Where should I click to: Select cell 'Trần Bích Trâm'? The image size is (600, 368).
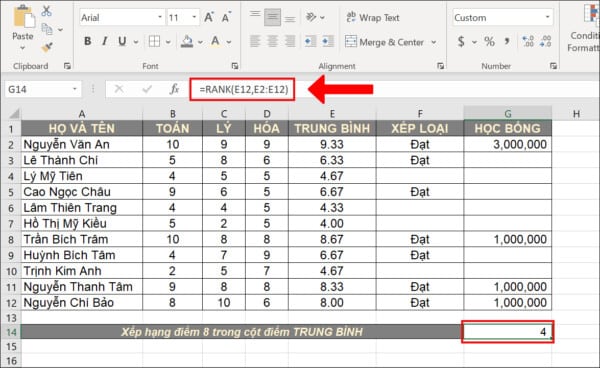tap(82, 239)
